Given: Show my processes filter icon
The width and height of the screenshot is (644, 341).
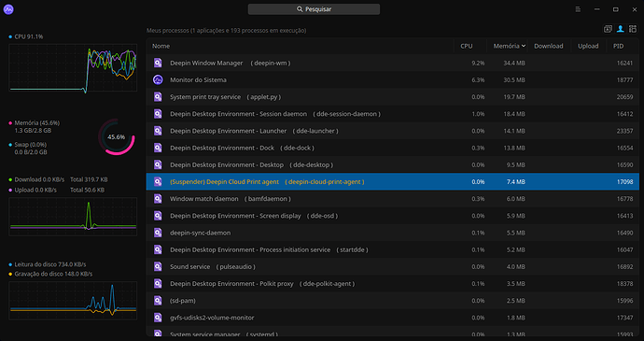Looking at the screenshot, I should 620,29.
